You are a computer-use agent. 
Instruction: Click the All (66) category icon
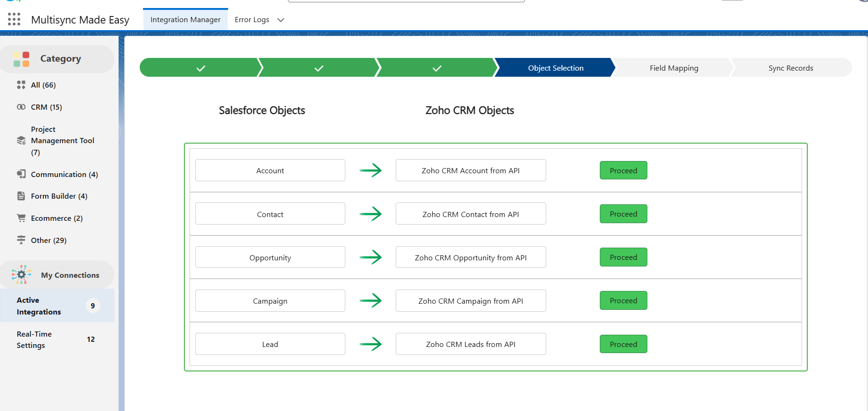click(21, 85)
